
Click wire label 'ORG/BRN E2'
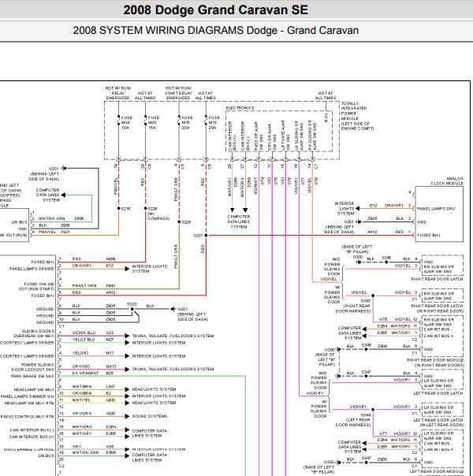tap(91, 393)
